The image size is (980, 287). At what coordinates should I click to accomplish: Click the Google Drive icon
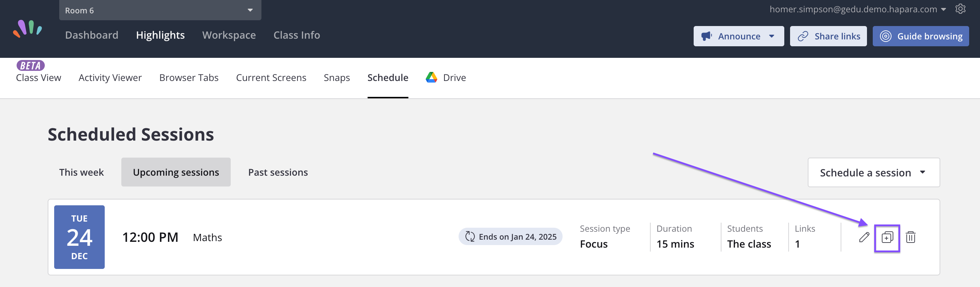[x=431, y=78]
